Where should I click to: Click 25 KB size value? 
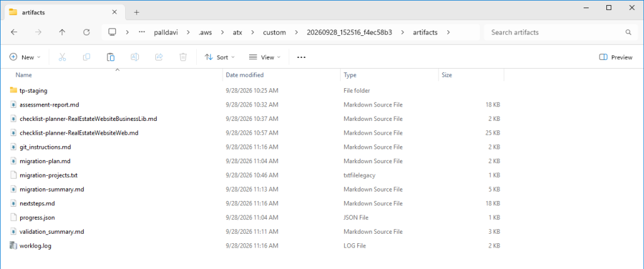coord(492,133)
